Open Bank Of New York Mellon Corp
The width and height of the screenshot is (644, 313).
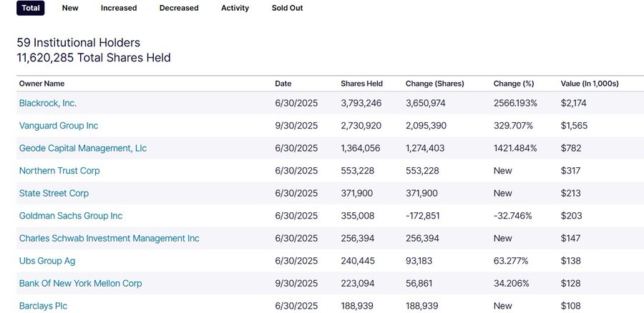point(80,283)
